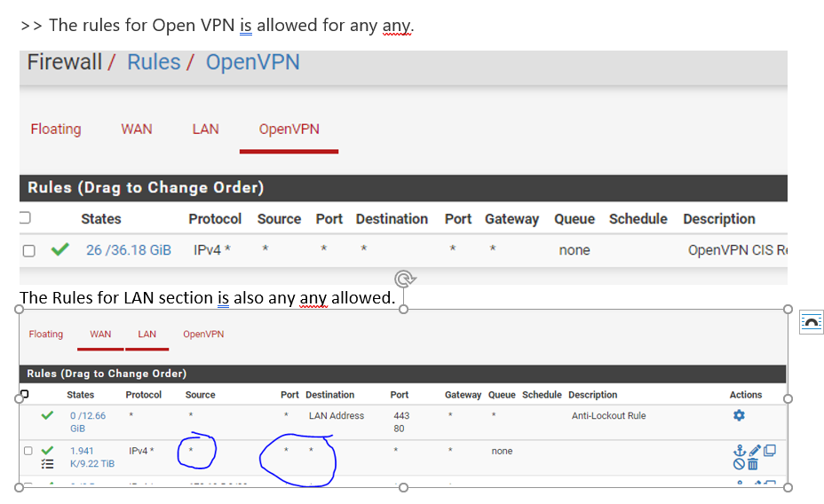
Task: Click the disable rule circle-slash icon
Action: point(739,464)
